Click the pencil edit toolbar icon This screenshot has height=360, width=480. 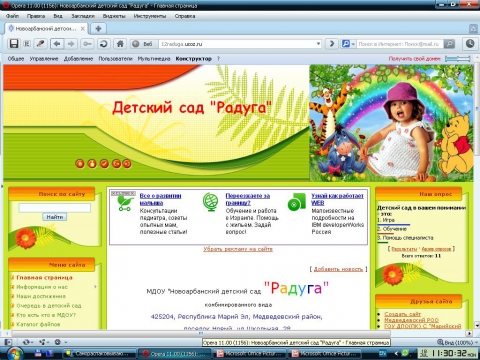[40, 44]
